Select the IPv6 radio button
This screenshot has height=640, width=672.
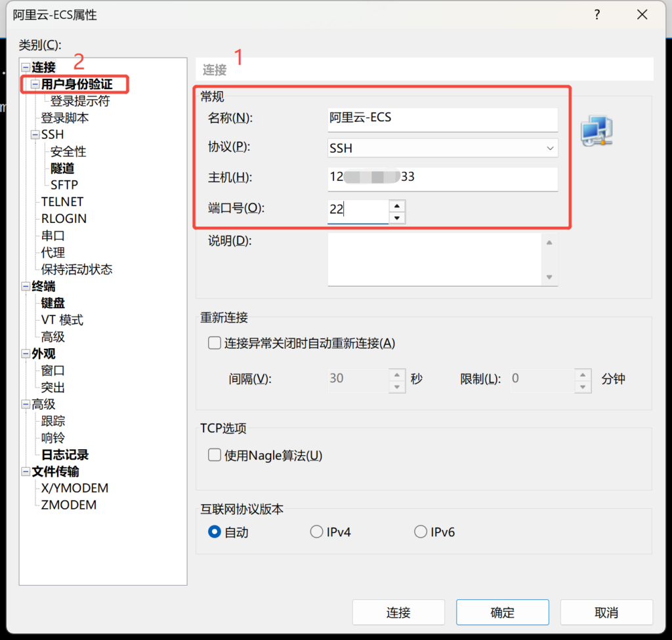point(421,532)
